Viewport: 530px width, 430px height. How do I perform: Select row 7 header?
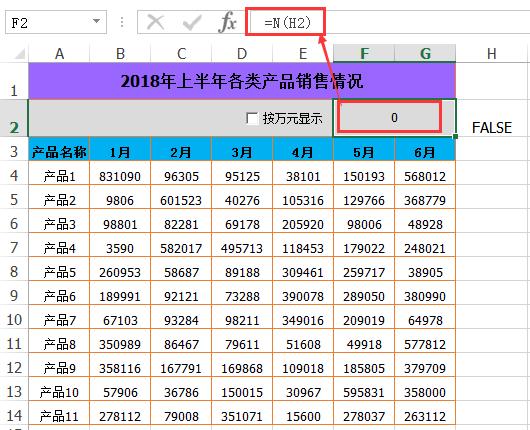14,245
